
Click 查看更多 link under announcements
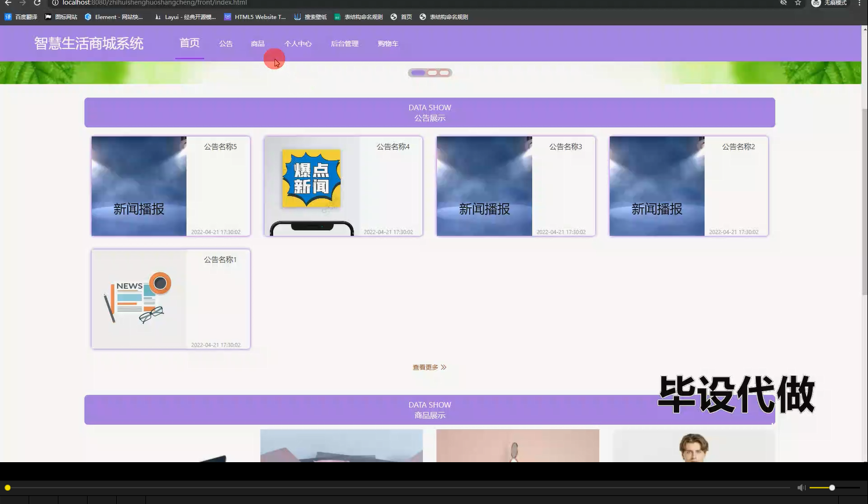429,367
